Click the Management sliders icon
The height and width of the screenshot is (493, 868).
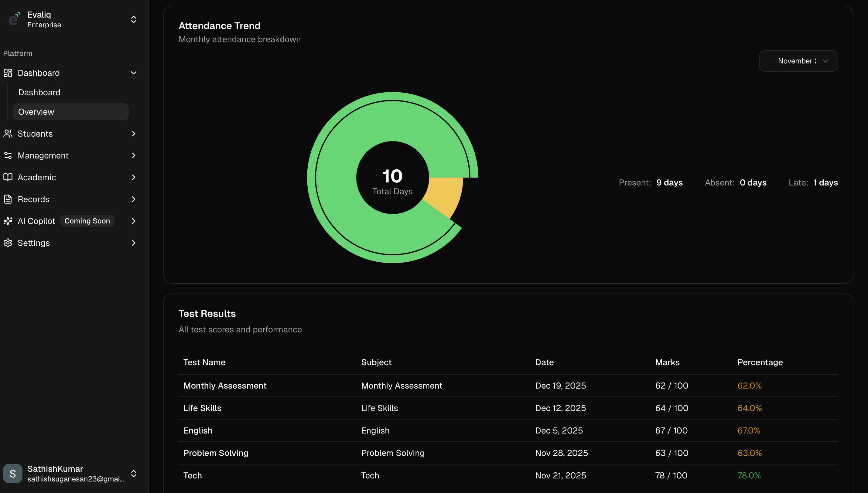8,155
